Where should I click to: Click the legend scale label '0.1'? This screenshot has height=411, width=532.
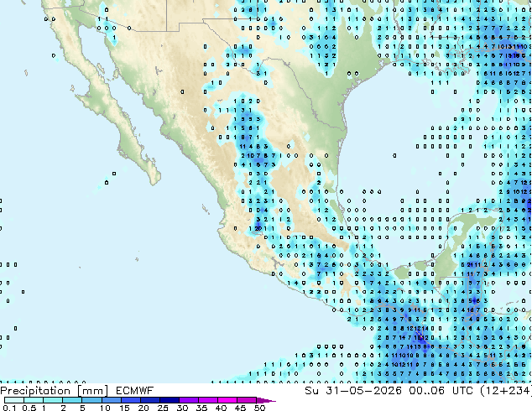pyautogui.click(x=9, y=408)
